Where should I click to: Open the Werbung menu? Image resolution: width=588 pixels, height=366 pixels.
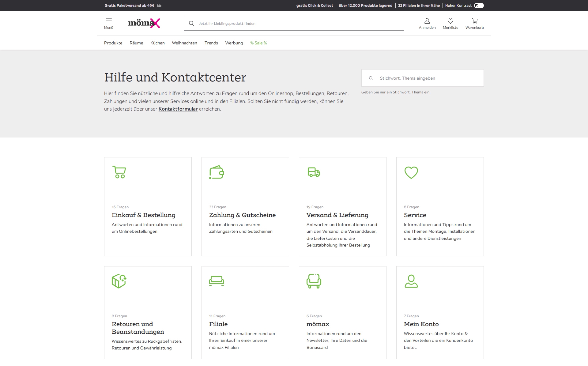234,43
